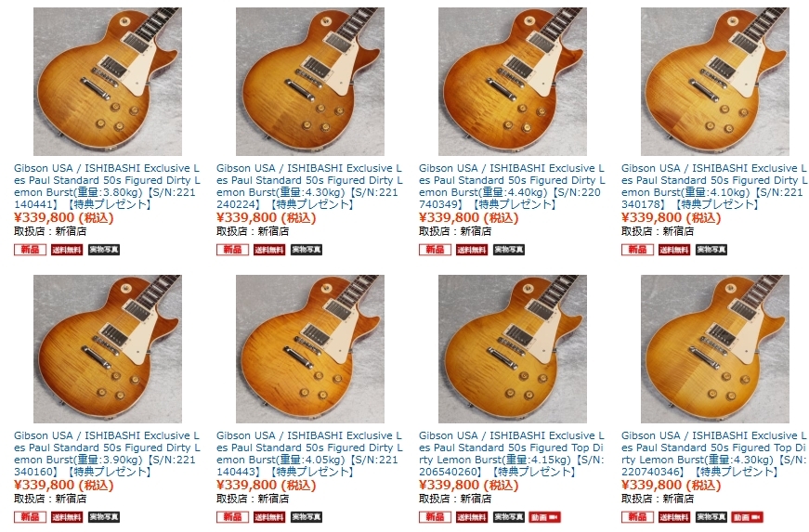Click the 新品 badge under the 3.80kg guitar
The height and width of the screenshot is (532, 809).
click(30, 250)
